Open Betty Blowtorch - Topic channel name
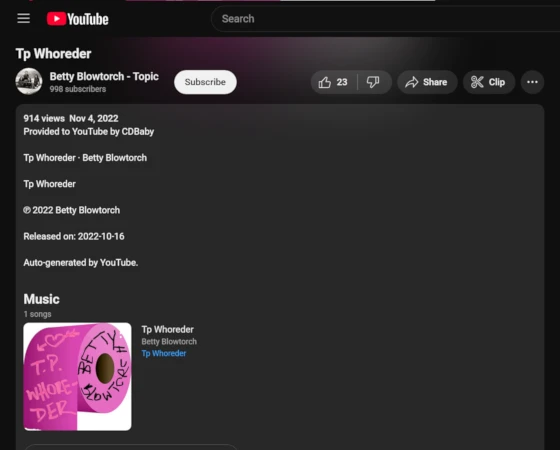Image resolution: width=560 pixels, height=450 pixels. [x=104, y=76]
